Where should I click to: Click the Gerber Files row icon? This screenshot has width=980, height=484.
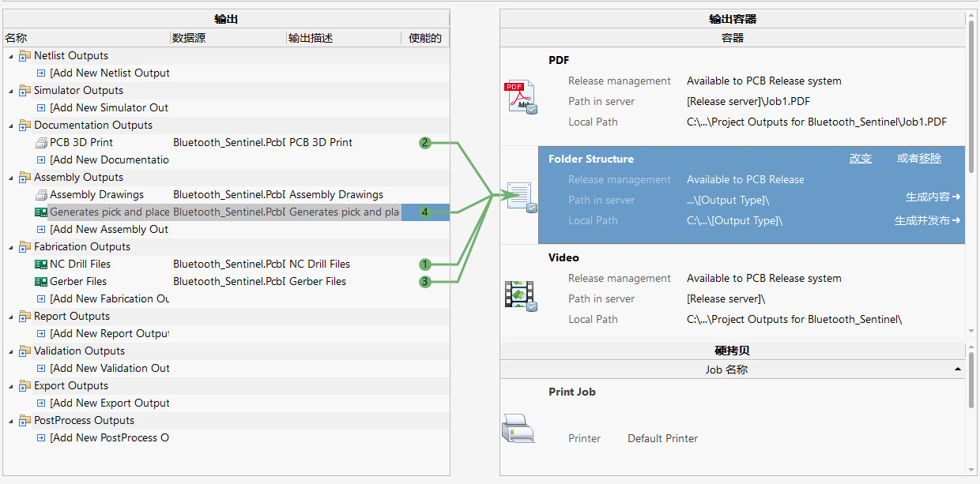point(41,282)
